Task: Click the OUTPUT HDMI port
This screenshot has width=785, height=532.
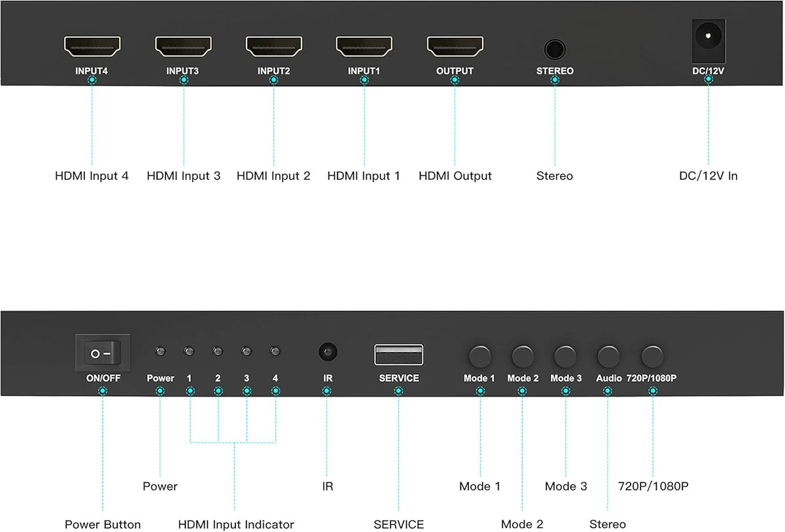Action: click(455, 46)
